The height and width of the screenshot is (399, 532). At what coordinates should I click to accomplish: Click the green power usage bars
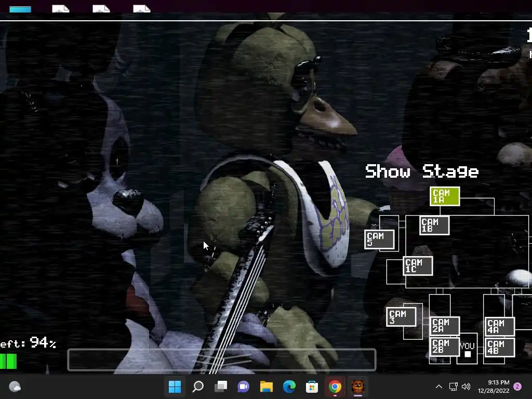pyautogui.click(x=8, y=362)
